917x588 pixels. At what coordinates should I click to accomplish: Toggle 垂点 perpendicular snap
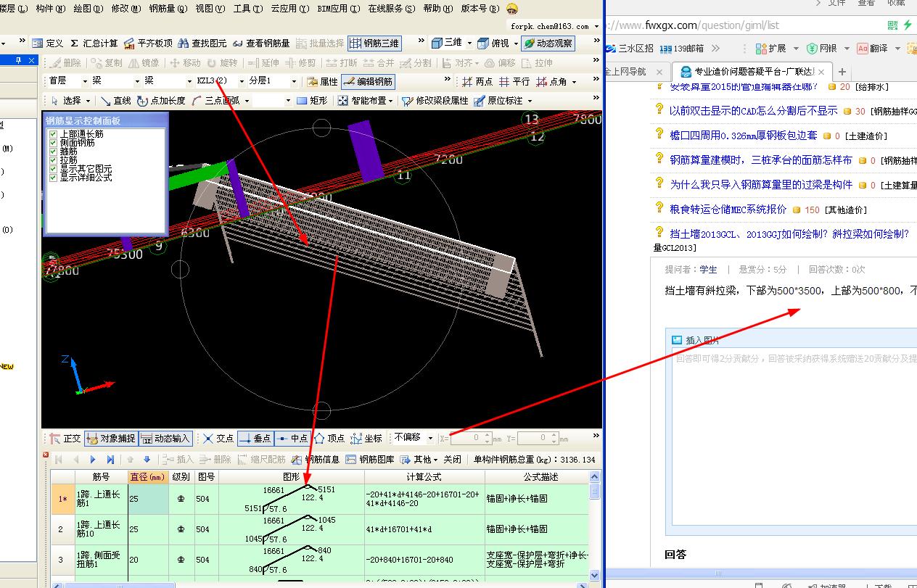tap(255, 438)
